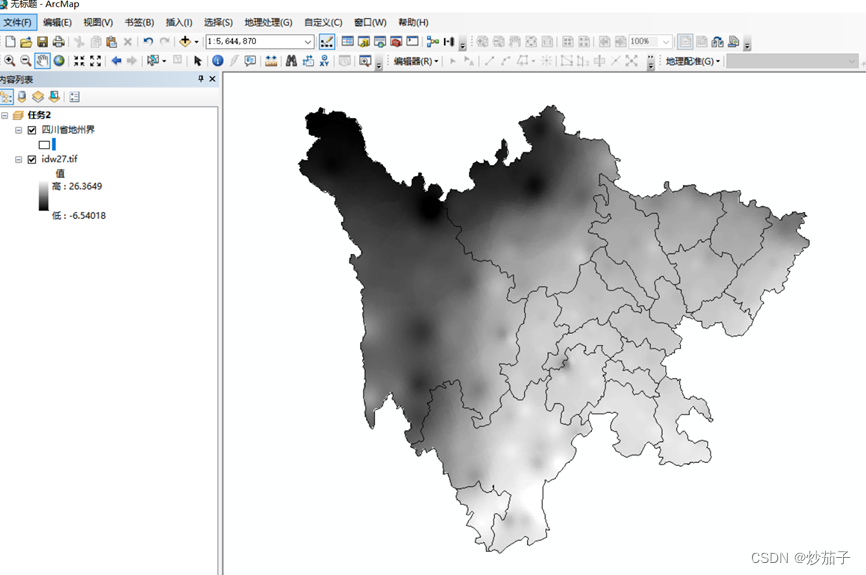Collapse the 任务2 data frame
The image size is (866, 575).
click(6, 116)
